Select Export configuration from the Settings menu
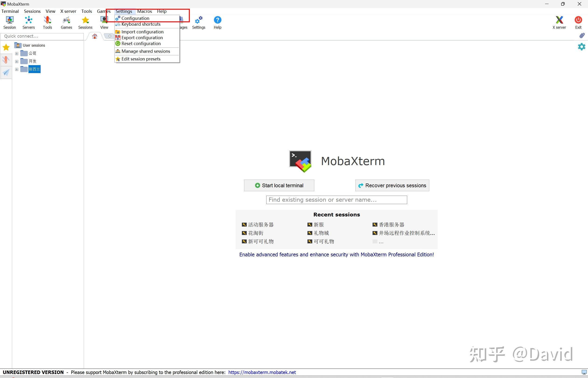The height and width of the screenshot is (378, 588). click(x=142, y=38)
